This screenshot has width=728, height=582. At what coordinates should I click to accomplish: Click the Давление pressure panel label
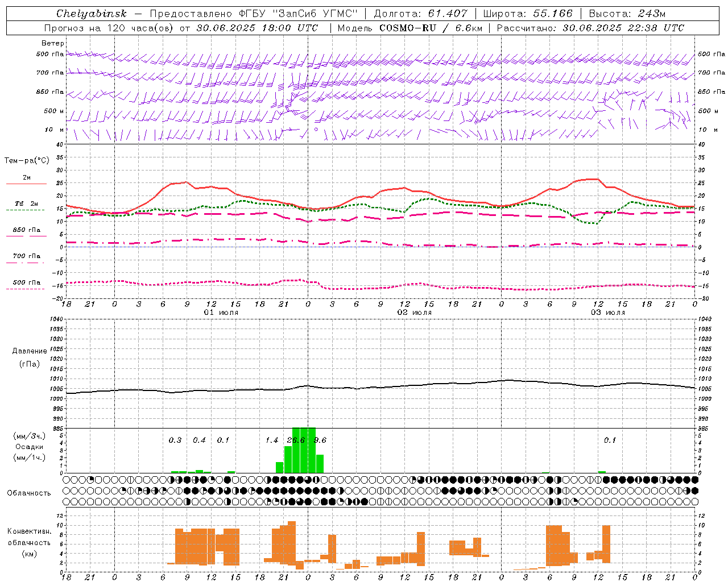click(30, 351)
